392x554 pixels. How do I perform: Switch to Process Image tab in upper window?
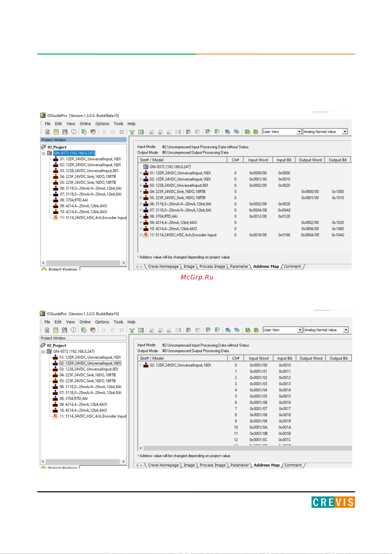tap(212, 267)
